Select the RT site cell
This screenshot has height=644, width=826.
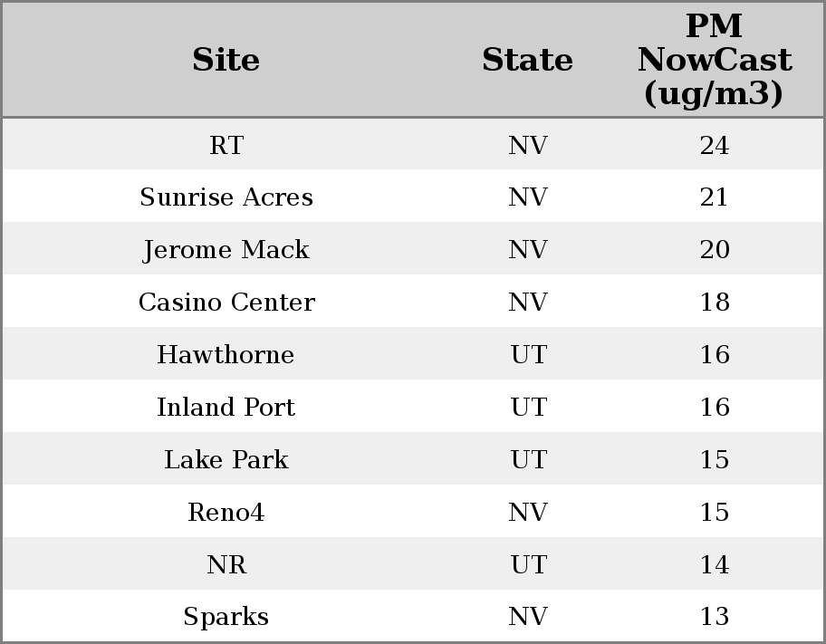click(226, 145)
